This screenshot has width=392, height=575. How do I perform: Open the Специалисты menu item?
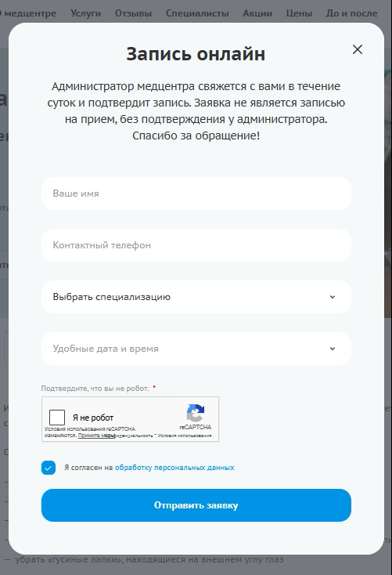197,13
